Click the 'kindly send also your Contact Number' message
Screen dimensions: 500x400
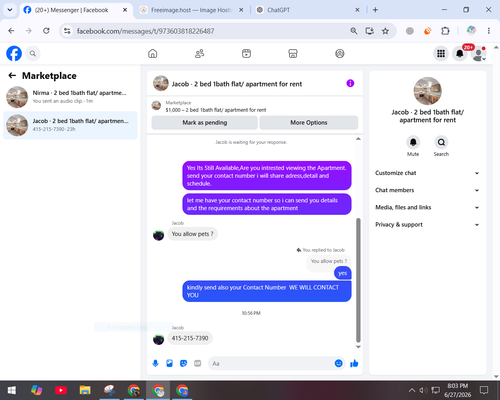point(267,291)
